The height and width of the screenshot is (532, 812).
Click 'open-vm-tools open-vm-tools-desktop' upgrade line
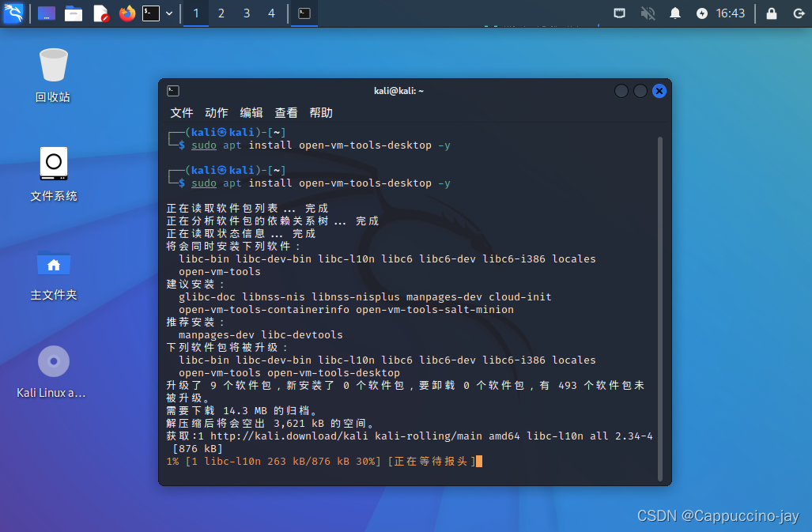pos(289,373)
